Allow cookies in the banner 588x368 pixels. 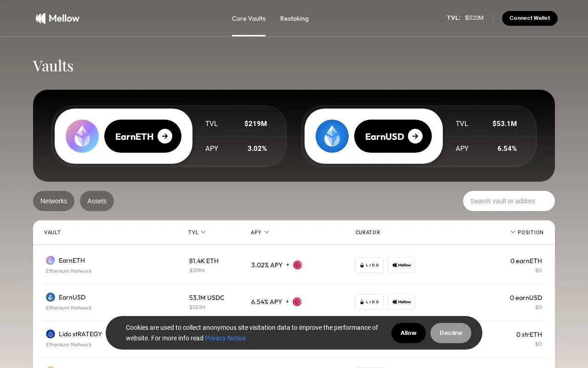click(408, 333)
